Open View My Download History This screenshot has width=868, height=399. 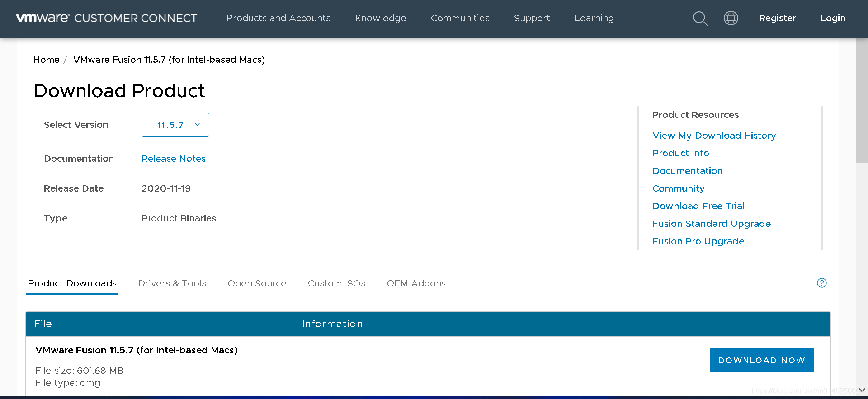point(714,136)
